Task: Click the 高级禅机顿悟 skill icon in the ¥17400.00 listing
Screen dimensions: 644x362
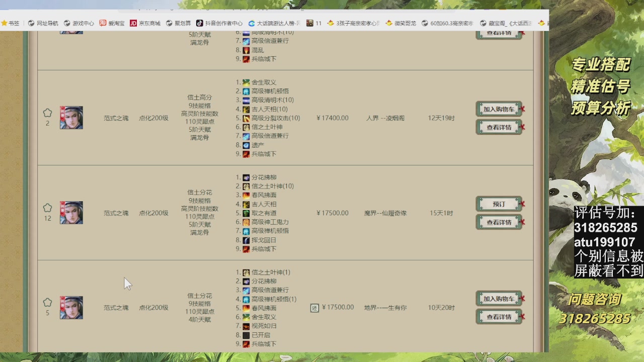Action: tap(246, 92)
